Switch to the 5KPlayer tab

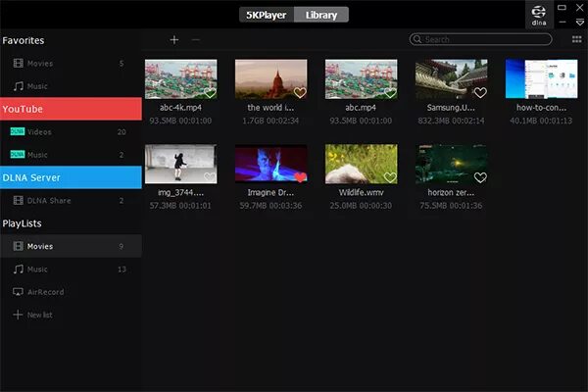pos(267,15)
